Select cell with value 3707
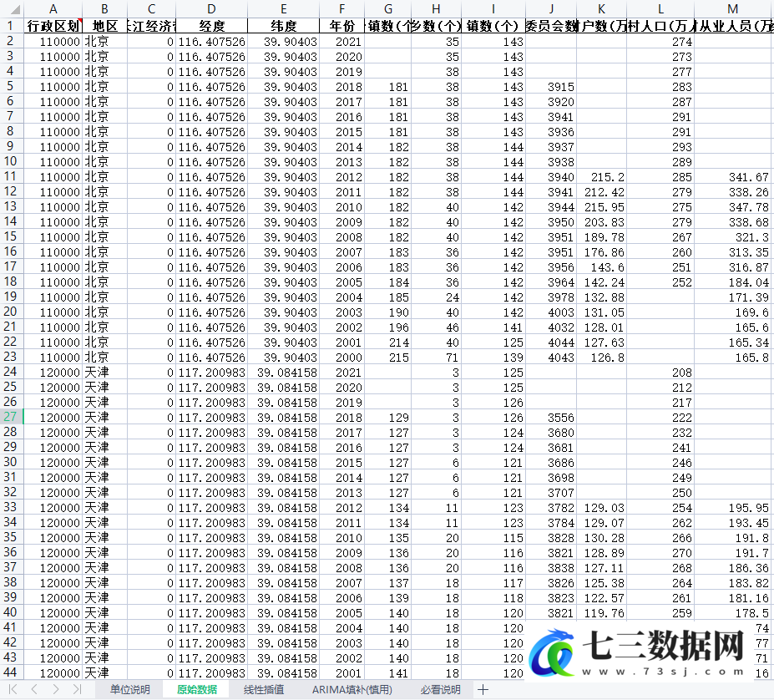 tap(551, 493)
